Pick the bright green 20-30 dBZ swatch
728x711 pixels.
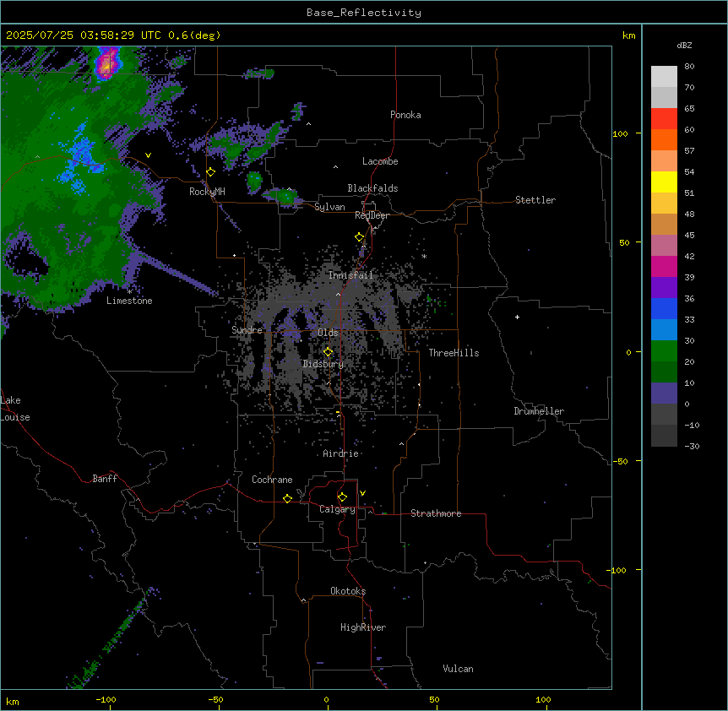click(x=664, y=351)
